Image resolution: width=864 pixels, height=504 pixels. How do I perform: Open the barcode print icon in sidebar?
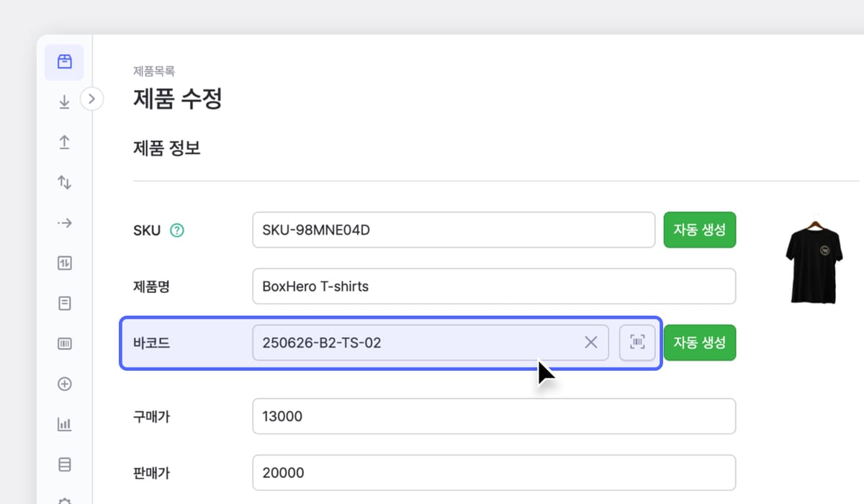point(64,344)
